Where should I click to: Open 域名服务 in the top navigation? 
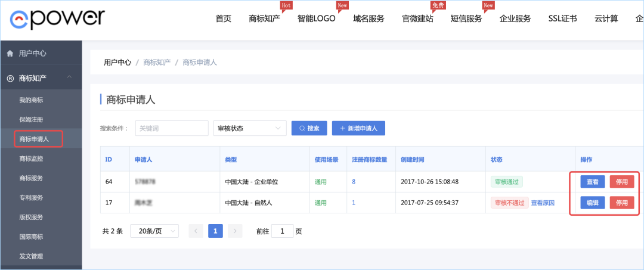tap(369, 18)
